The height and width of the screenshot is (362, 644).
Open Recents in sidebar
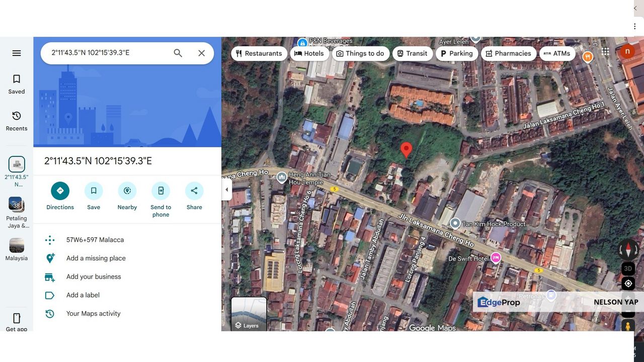pos(17,121)
